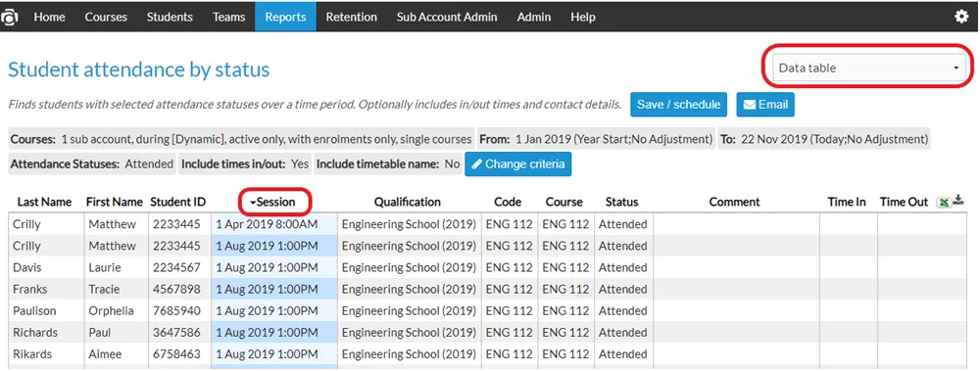This screenshot has height=371, width=980.
Task: Click the Include times in/out: Yes criteria
Action: (245, 164)
